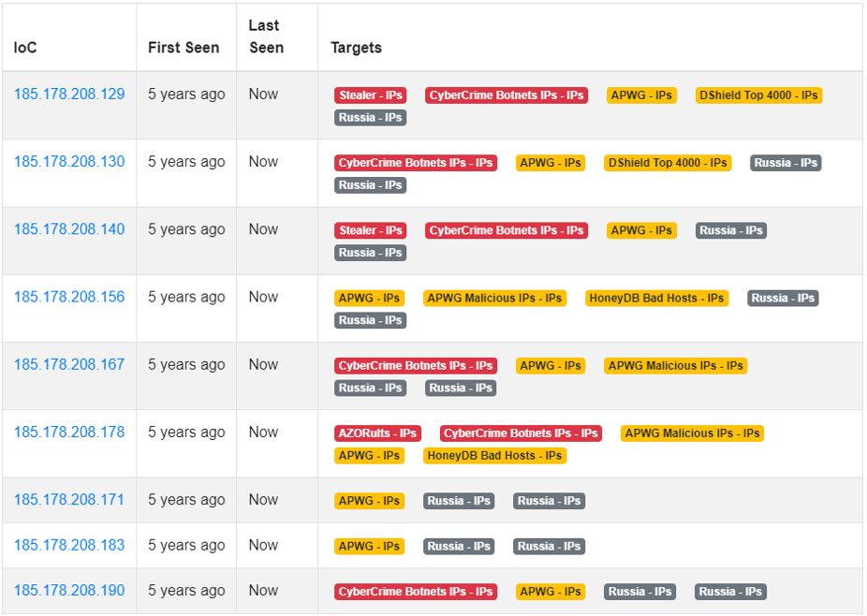Select the 185.178.208.167 IP link
The image size is (867, 616).
tap(69, 364)
